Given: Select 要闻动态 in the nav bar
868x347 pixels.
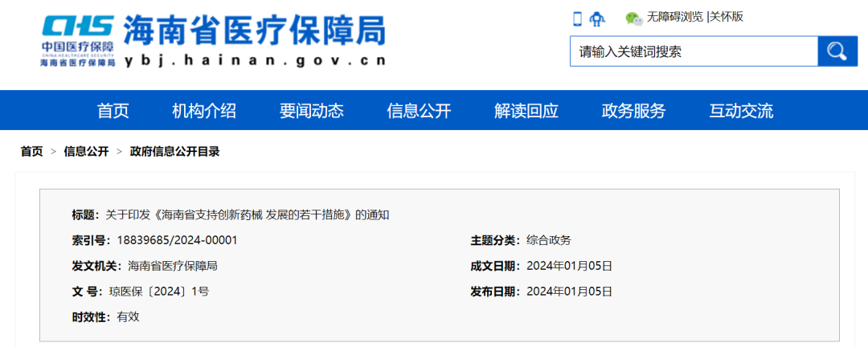Looking at the screenshot, I should pyautogui.click(x=311, y=111).
